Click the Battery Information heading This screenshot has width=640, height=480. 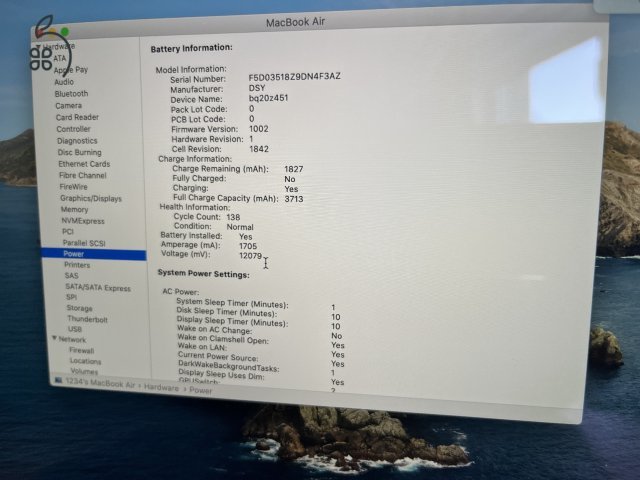[191, 49]
